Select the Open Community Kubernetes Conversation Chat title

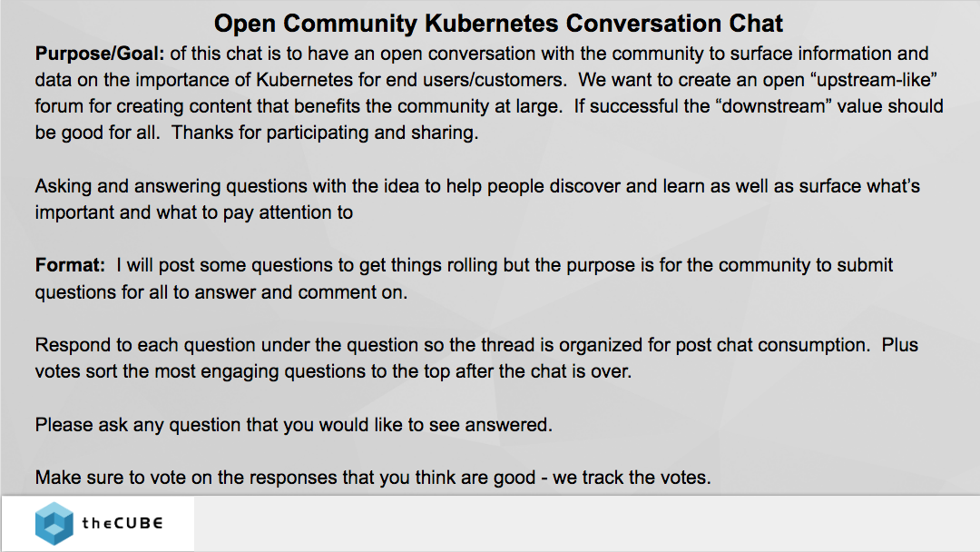pos(498,24)
